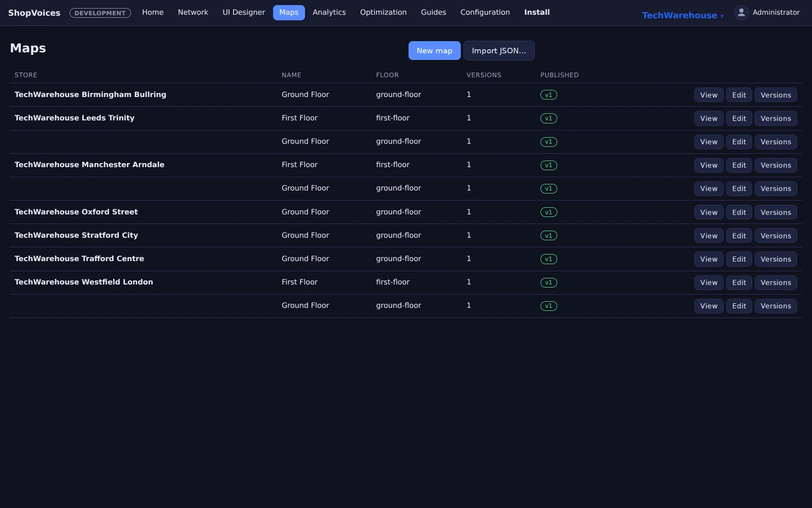The image size is (812, 508).
Task: View the Birmingham Bullring ground floor map
Action: (x=708, y=95)
